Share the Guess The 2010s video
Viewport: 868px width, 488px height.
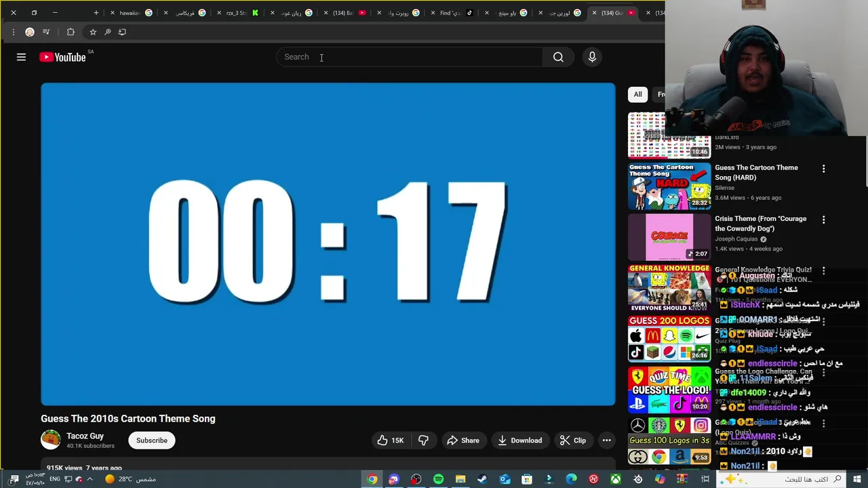tap(462, 441)
